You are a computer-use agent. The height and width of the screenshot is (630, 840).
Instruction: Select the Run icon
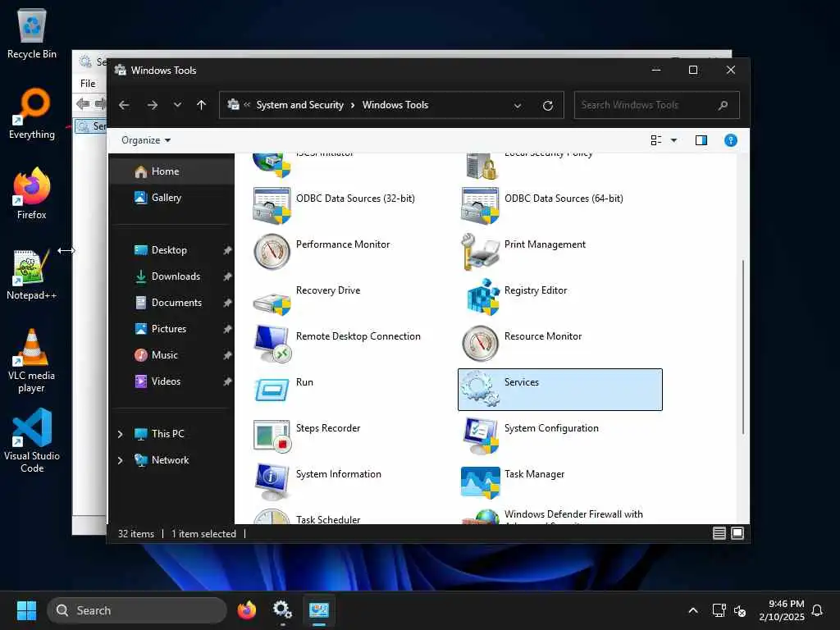pyautogui.click(x=272, y=390)
